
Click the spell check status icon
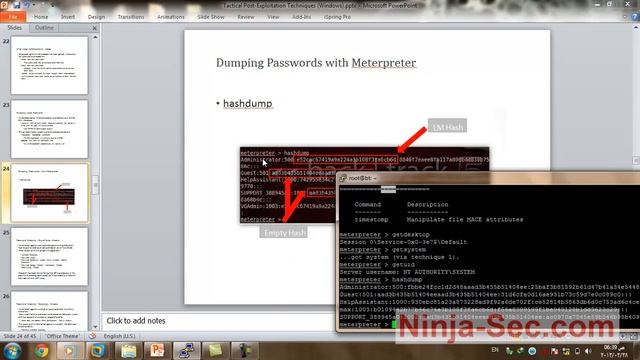coord(92,336)
